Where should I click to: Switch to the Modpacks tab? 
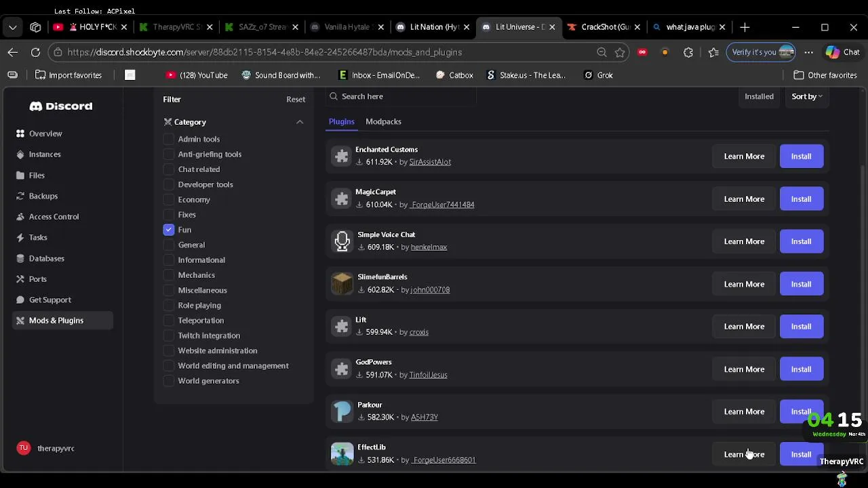383,121
